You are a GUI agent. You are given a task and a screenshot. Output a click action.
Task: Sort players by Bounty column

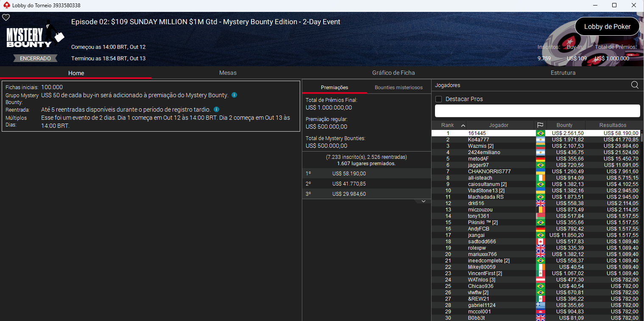click(564, 125)
